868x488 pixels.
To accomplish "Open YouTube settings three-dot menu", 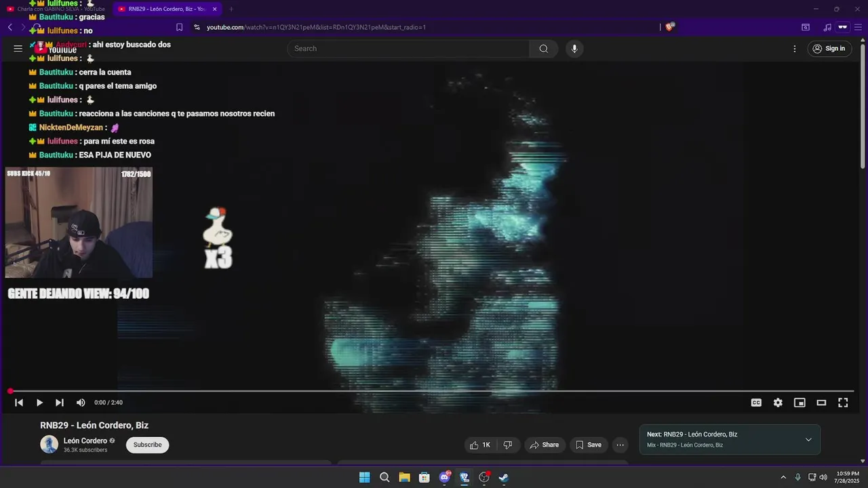I will [795, 49].
